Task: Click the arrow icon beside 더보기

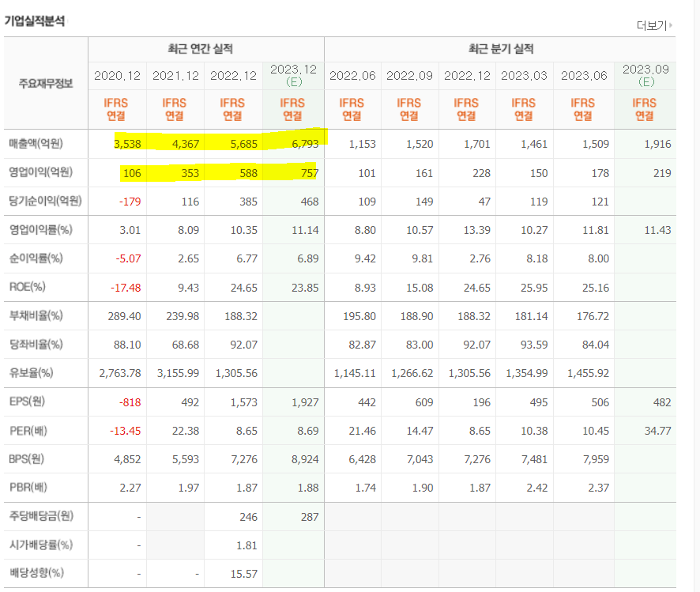Action: point(671,25)
